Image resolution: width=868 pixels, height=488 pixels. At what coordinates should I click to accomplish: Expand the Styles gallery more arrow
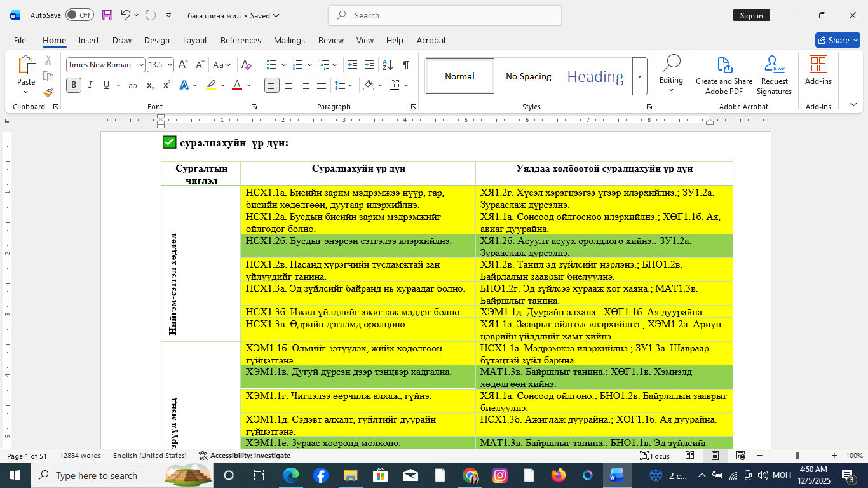click(x=639, y=76)
